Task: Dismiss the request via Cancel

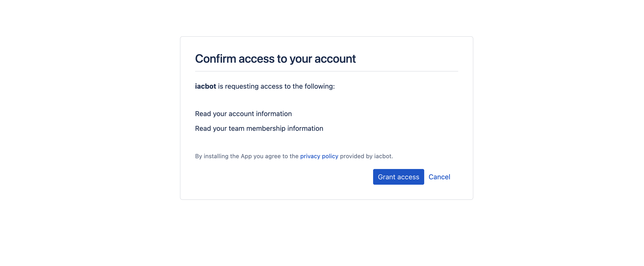Action: 439,177
